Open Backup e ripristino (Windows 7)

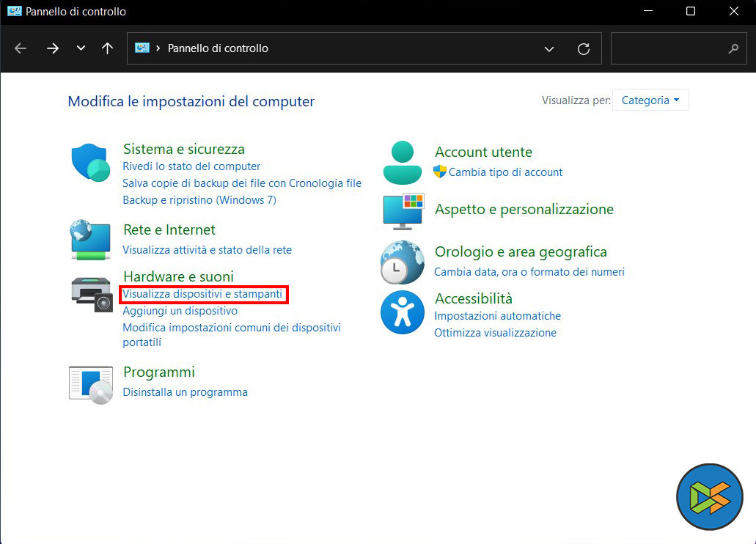199,200
